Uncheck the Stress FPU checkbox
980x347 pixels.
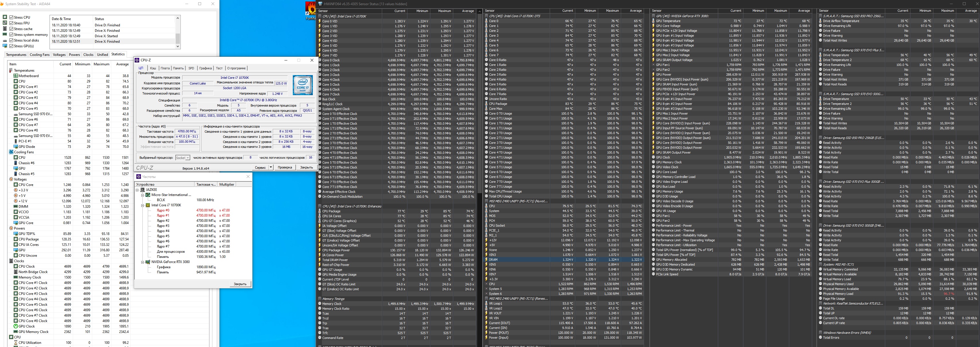[x=11, y=23]
